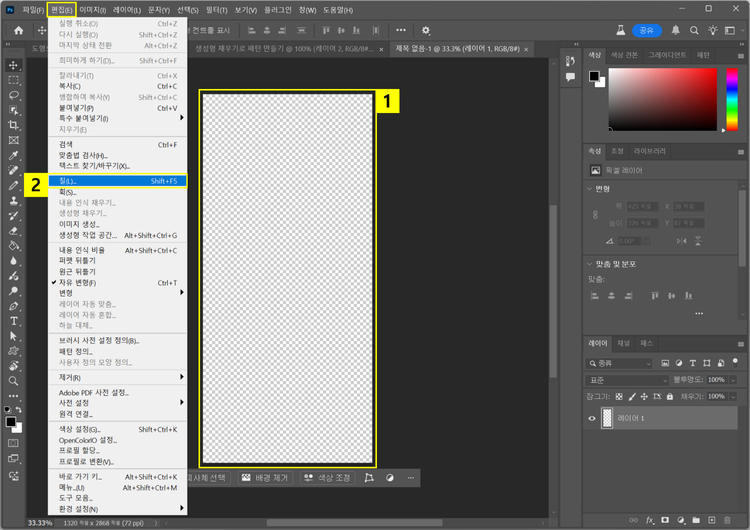Select the Crop tool
The image size is (750, 530).
[14, 125]
